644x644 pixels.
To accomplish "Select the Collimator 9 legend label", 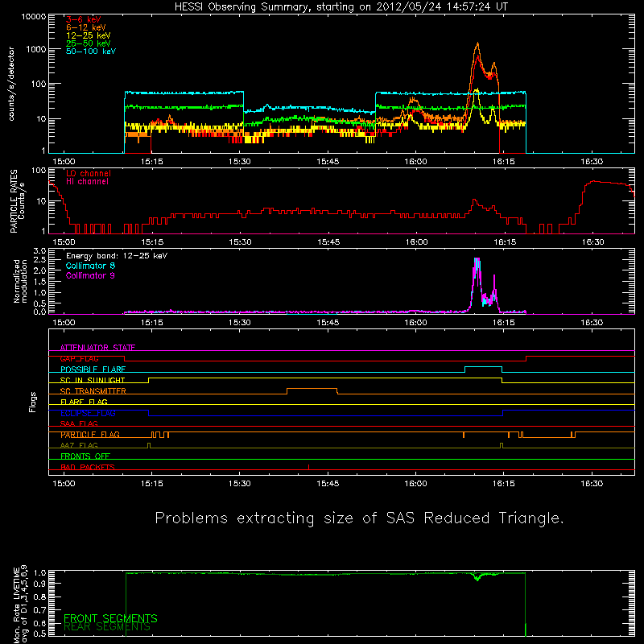I will [x=90, y=275].
